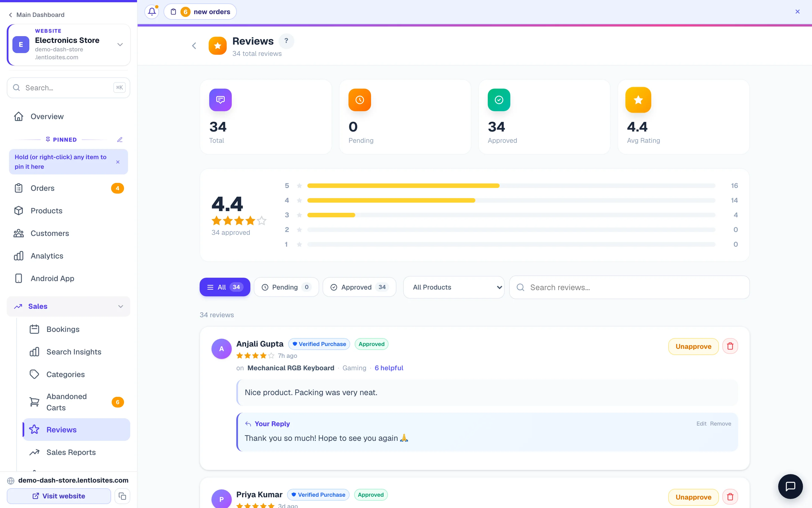Edit pinned items with pencil icon

120,139
